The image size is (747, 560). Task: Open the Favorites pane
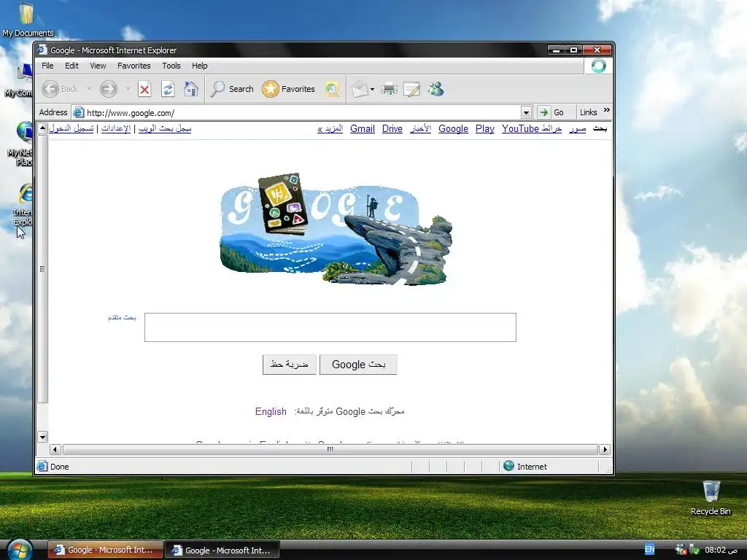[x=289, y=89]
